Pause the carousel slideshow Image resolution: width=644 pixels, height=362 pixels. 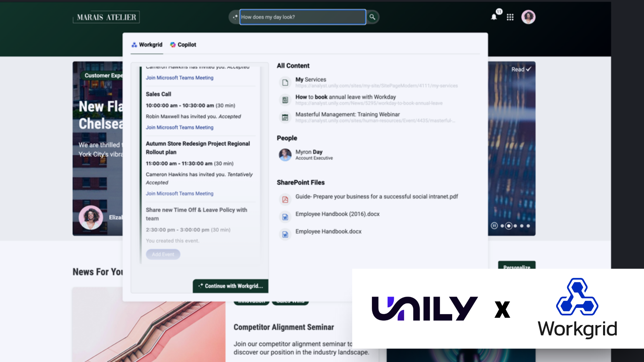point(494,226)
